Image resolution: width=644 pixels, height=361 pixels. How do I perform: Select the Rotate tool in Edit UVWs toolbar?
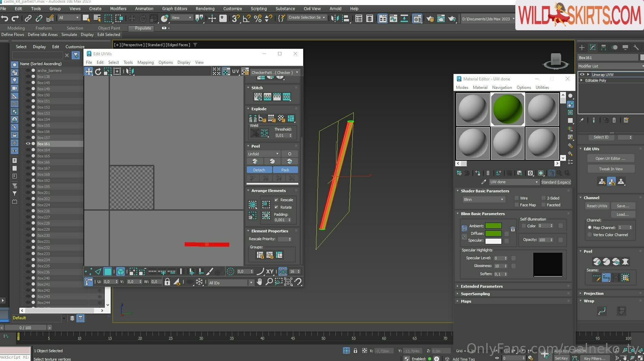(98, 71)
